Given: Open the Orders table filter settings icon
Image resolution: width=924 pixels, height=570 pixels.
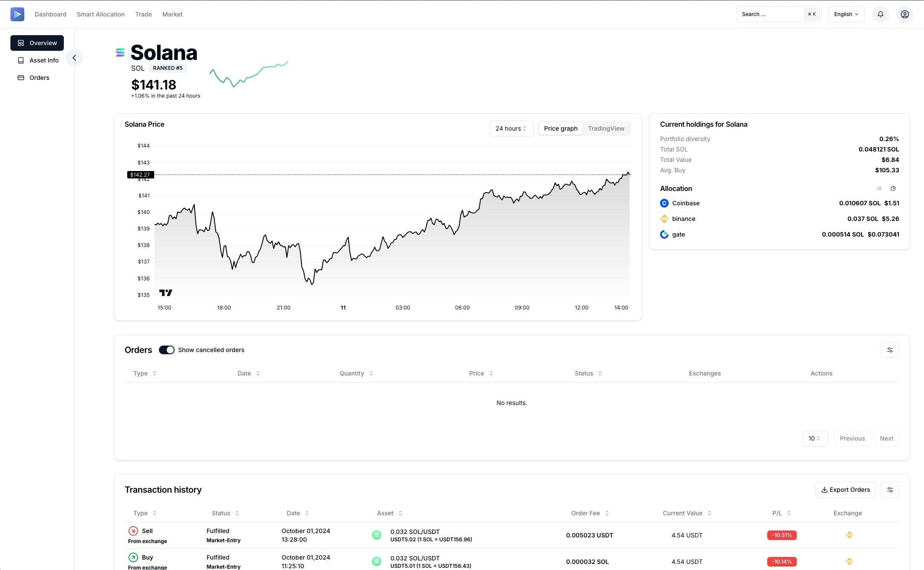Looking at the screenshot, I should tap(890, 350).
